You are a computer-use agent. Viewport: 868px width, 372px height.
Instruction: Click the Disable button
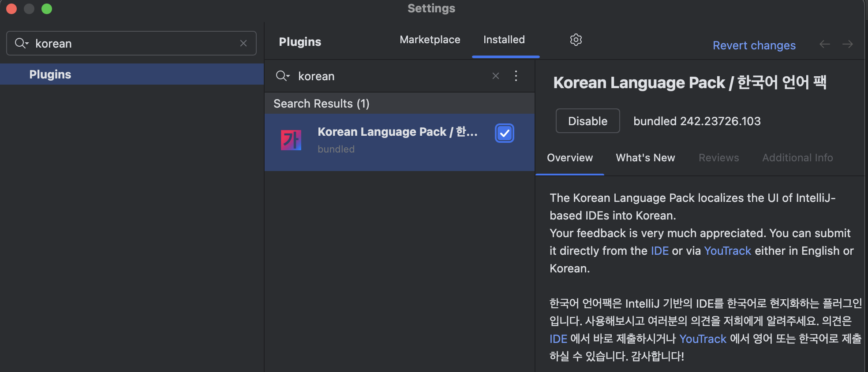tap(588, 121)
